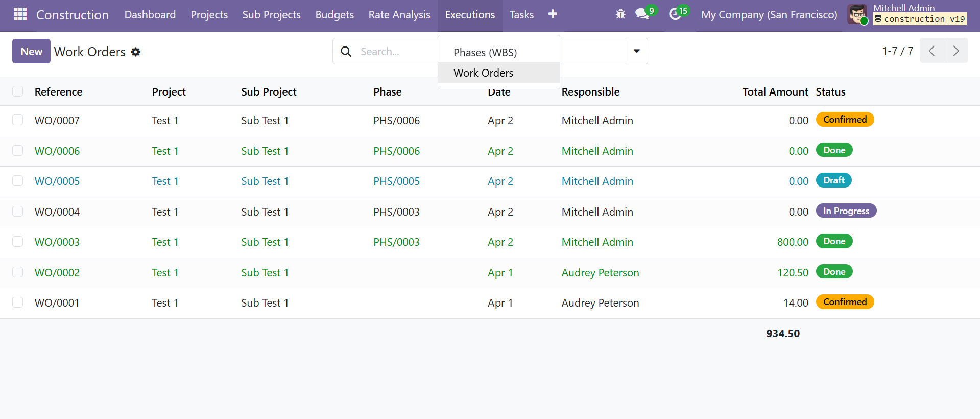Open the apps grid home menu
The image size is (980, 419).
pos(20,14)
